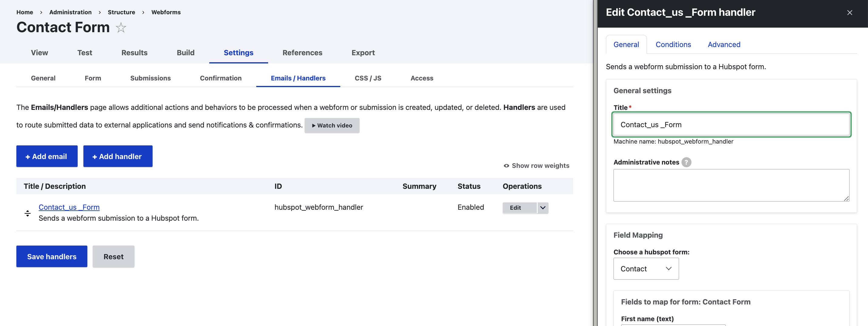Play the Watch video button
The image size is (868, 326).
[x=331, y=125]
